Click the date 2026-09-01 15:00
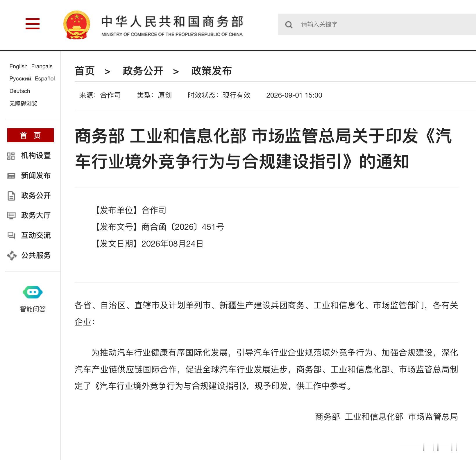Screen dimensions: 476x460 pyautogui.click(x=294, y=95)
